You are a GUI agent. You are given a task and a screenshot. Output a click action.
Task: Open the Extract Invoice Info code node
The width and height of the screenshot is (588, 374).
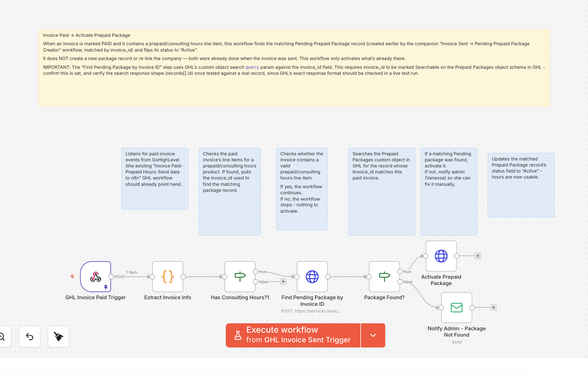point(168,277)
